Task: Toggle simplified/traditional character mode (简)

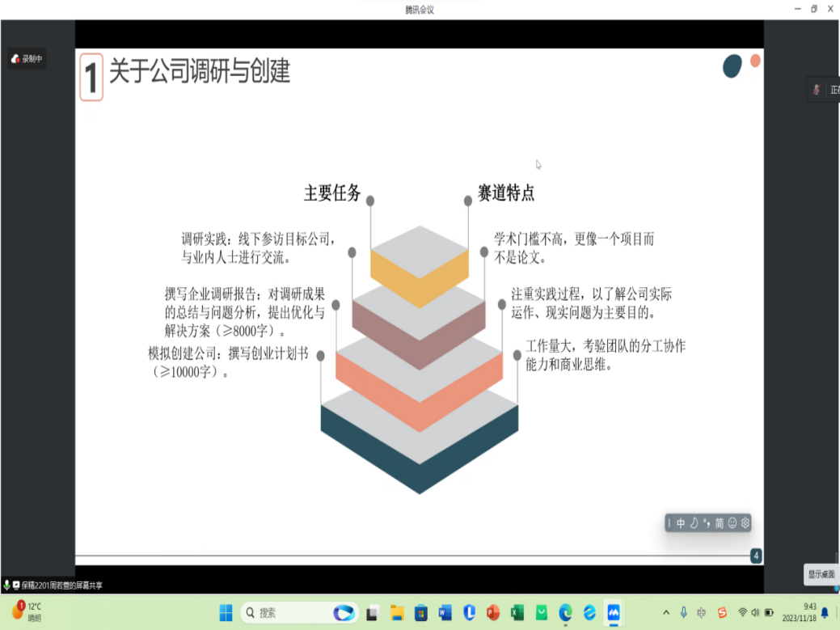Action: click(719, 523)
